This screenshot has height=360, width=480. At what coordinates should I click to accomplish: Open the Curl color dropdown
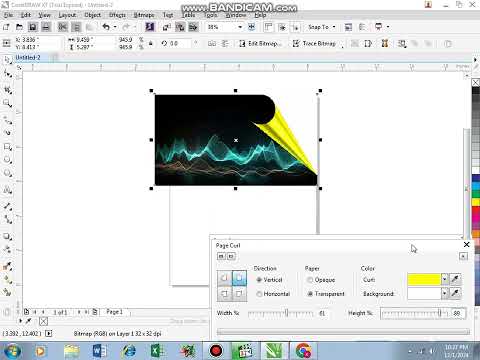pos(445,279)
